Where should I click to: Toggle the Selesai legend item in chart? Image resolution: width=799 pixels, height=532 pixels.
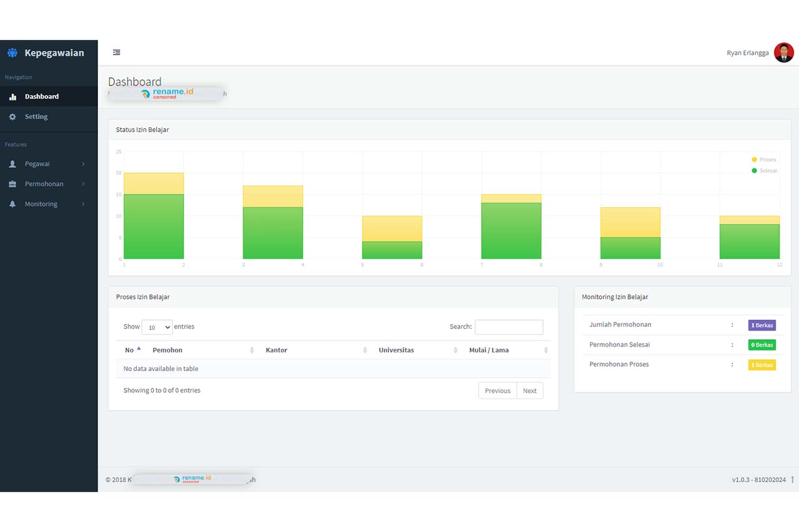point(763,170)
